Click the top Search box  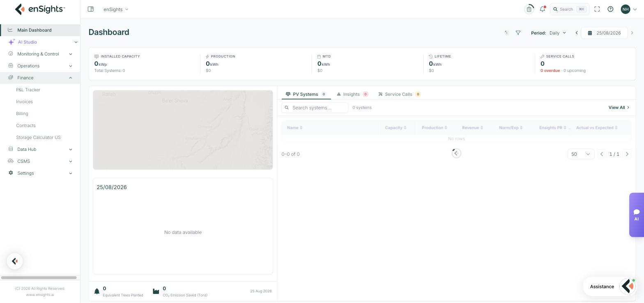[x=570, y=9]
